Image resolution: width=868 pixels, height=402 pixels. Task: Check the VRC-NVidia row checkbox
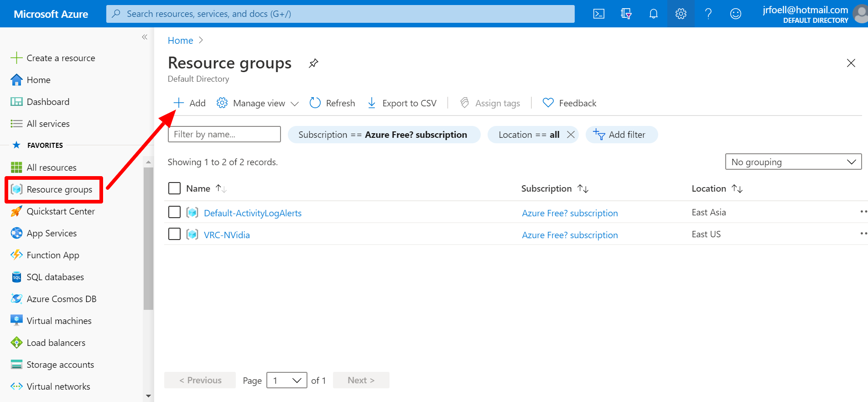(174, 234)
